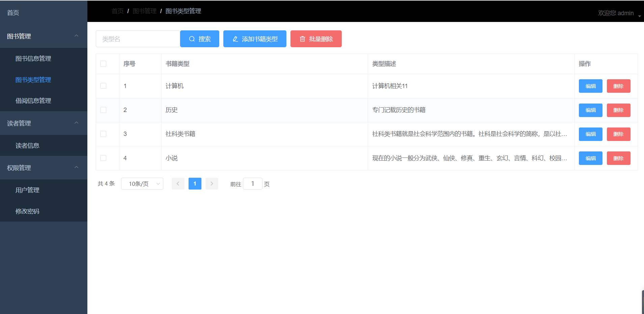Image resolution: width=644 pixels, height=314 pixels.
Task: Click the 共 4 条 total count
Action: (x=106, y=184)
